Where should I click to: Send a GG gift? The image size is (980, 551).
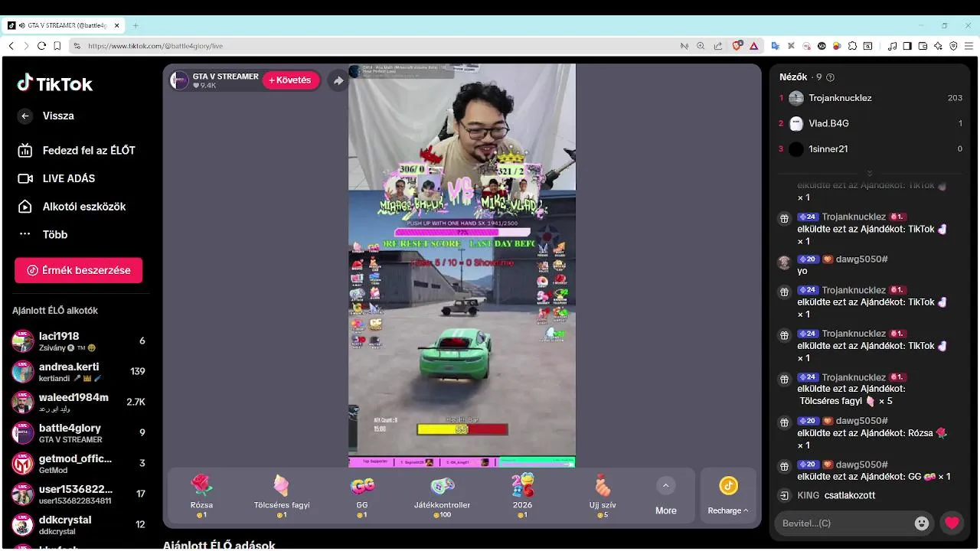362,495
